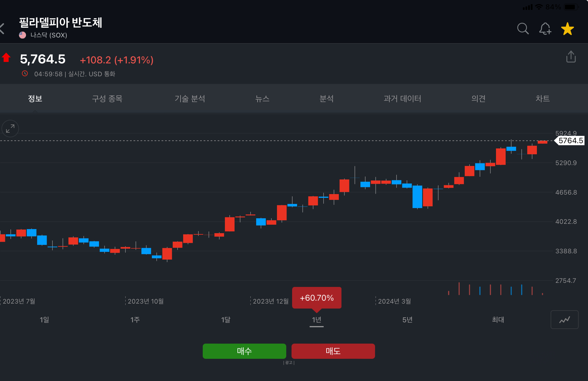Click the 나스닥 (SOX) label
The height and width of the screenshot is (381, 588).
click(x=49, y=35)
